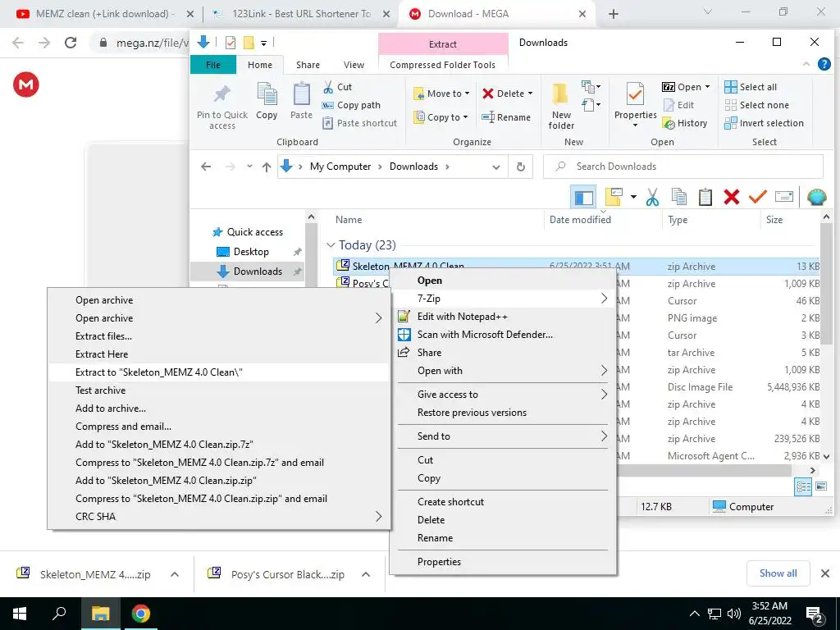Choose Extract to "Skeleton_MEMZ 4.0 Clean\"
The image size is (840, 630).
click(218, 372)
